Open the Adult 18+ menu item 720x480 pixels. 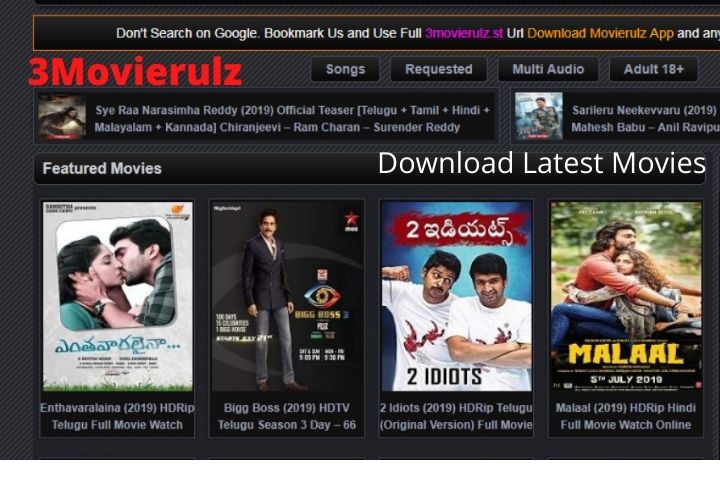coord(653,69)
